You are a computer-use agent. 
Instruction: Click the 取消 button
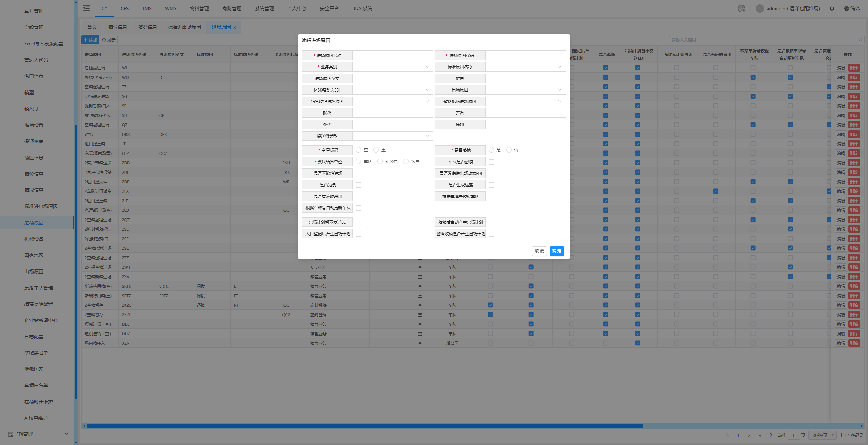pyautogui.click(x=539, y=251)
